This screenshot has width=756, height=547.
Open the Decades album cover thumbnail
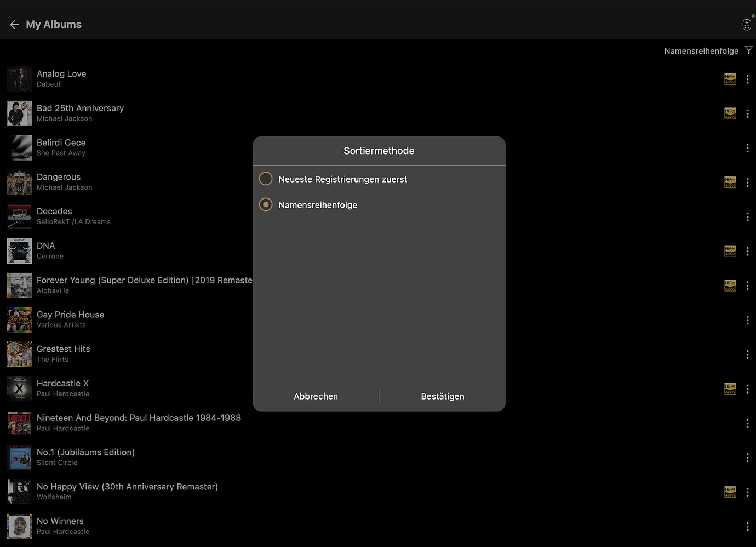(x=19, y=217)
